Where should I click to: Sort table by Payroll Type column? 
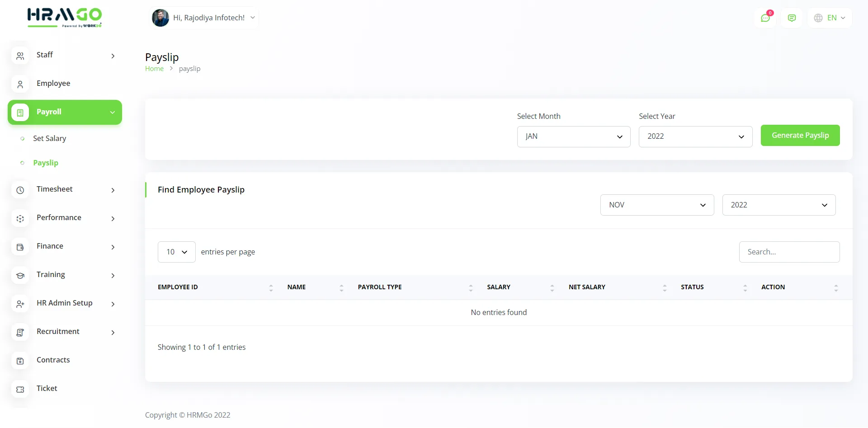click(471, 288)
